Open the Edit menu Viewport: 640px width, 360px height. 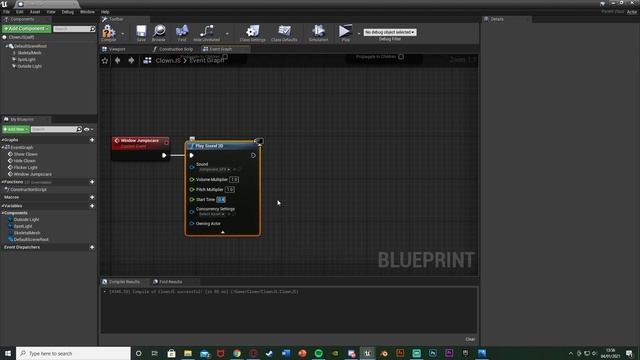[20, 12]
